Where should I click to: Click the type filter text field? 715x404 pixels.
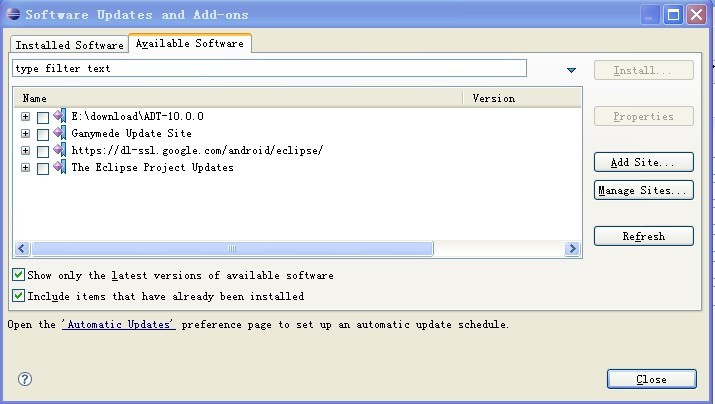coord(269,69)
